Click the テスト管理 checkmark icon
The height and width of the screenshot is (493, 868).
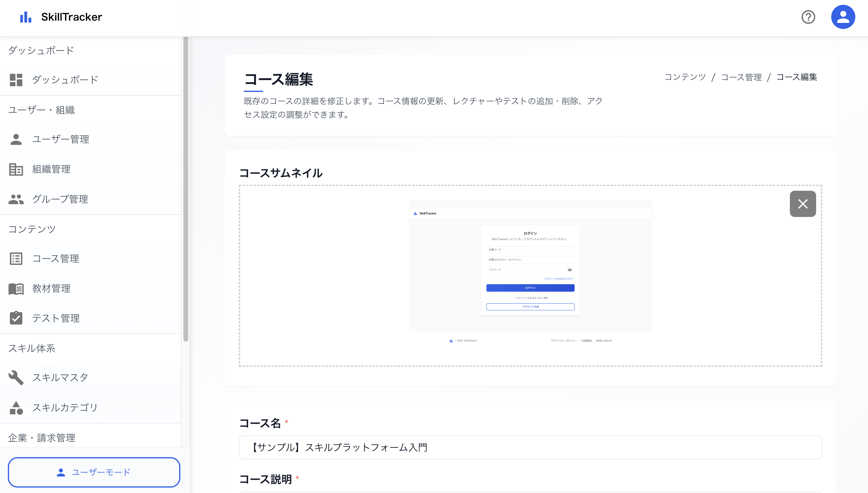(16, 318)
